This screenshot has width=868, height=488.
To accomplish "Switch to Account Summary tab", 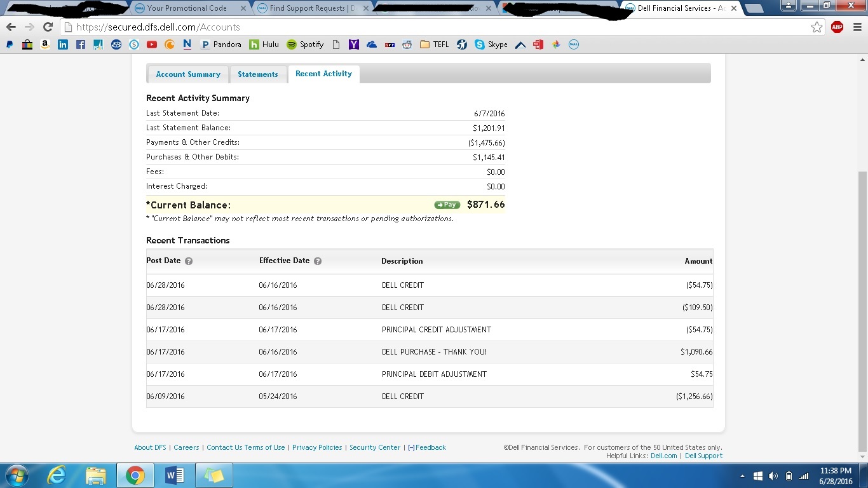I will coord(188,74).
